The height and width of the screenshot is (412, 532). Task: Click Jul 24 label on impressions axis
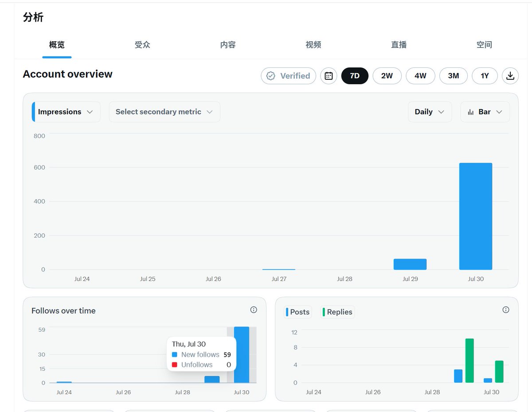click(82, 279)
